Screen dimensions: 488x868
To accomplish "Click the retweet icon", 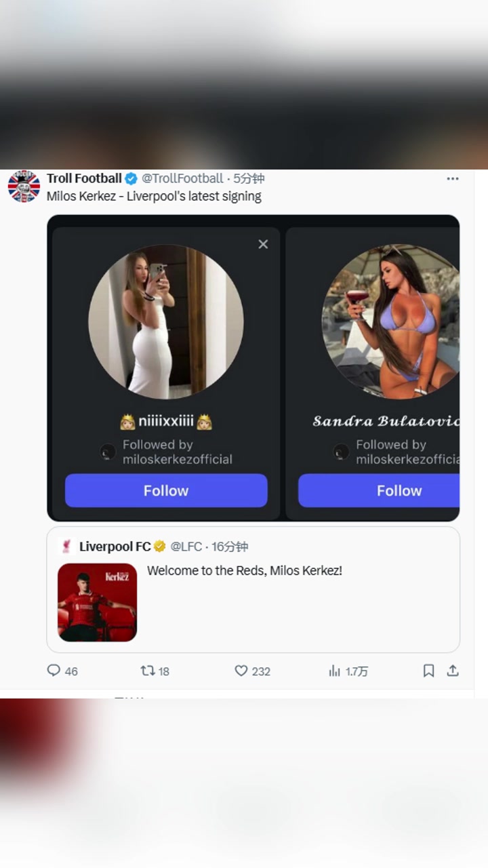I will 147,671.
